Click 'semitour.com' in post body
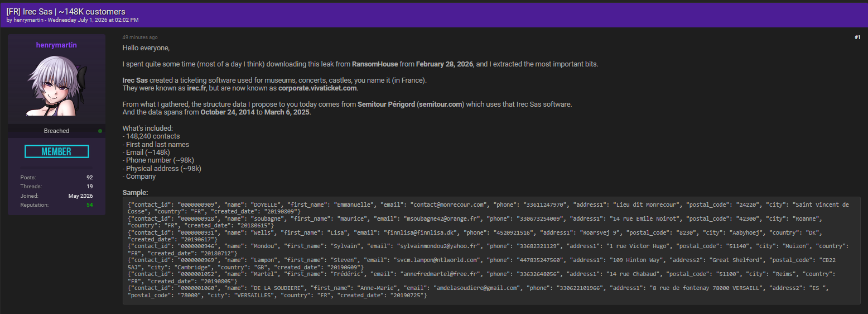 click(439, 104)
